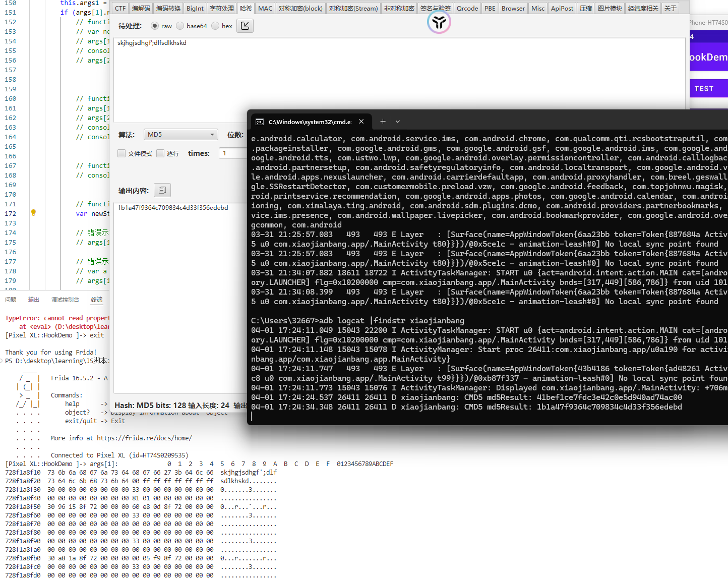Toggle the 逐行 checkbox
The image size is (728, 578).
[160, 153]
